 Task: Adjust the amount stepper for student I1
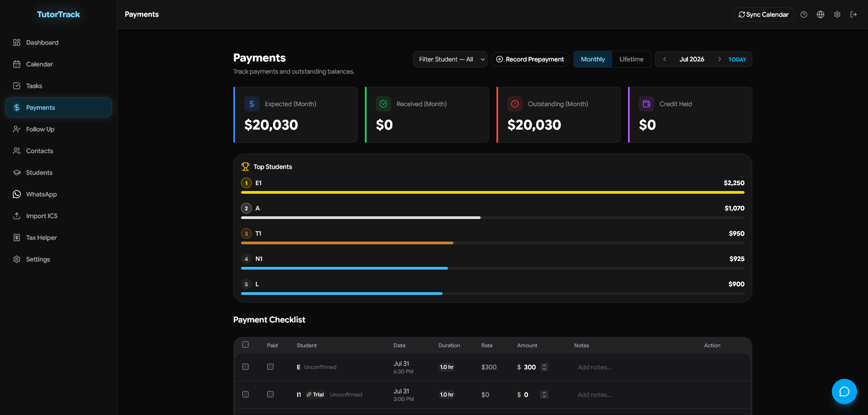544,395
